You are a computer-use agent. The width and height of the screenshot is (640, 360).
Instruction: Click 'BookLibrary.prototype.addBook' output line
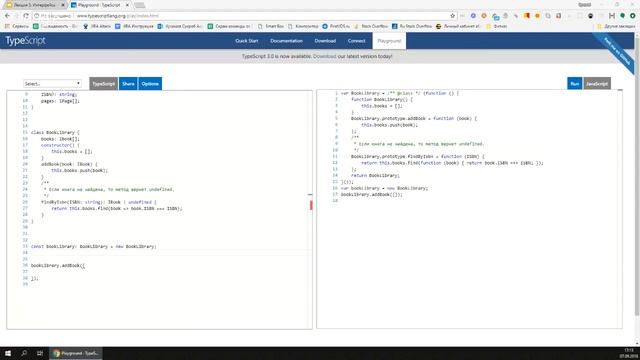point(414,118)
